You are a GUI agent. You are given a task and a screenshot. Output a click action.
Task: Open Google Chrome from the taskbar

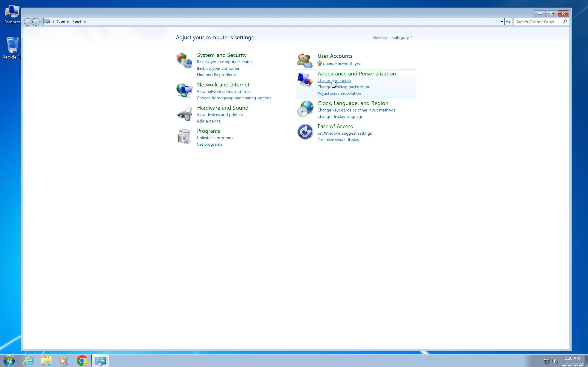(82, 361)
